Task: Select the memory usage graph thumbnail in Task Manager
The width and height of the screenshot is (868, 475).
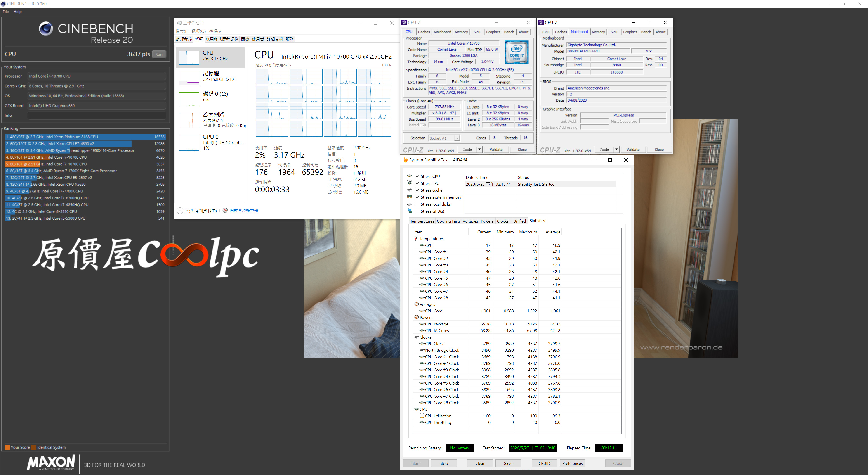Action: click(189, 78)
